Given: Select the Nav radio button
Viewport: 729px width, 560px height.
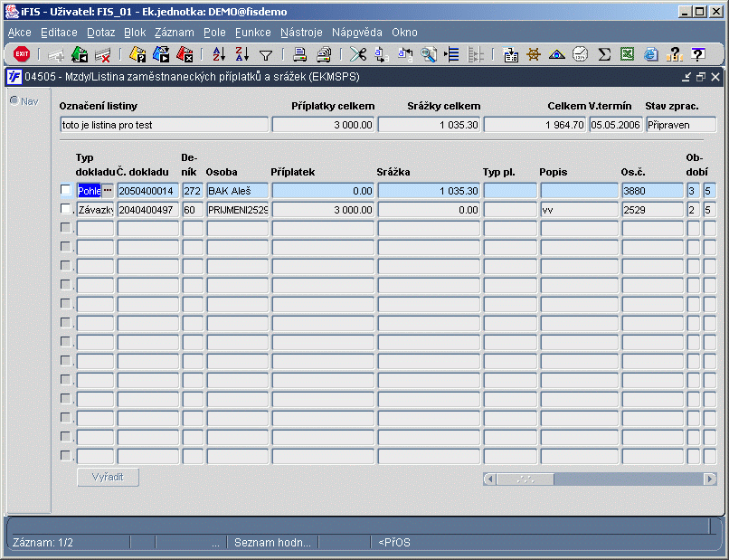Looking at the screenshot, I should (x=14, y=100).
